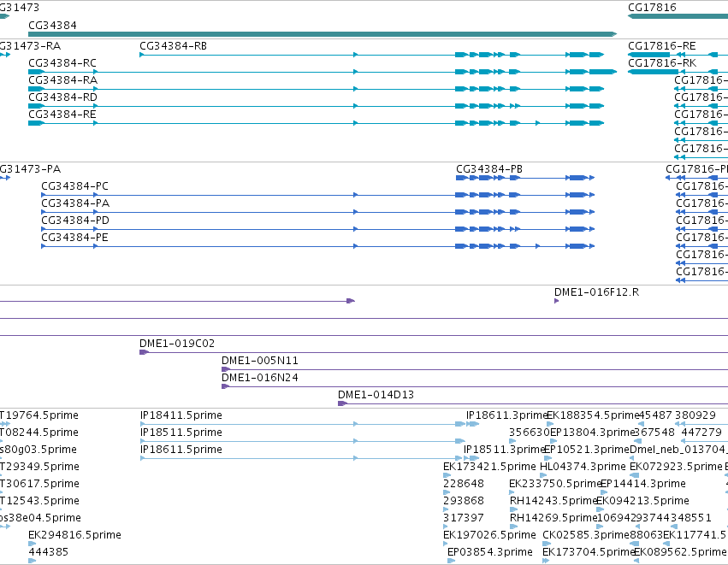728x565 pixels.
Task: Click the DME1-014D13 clone label
Action: 376,395
